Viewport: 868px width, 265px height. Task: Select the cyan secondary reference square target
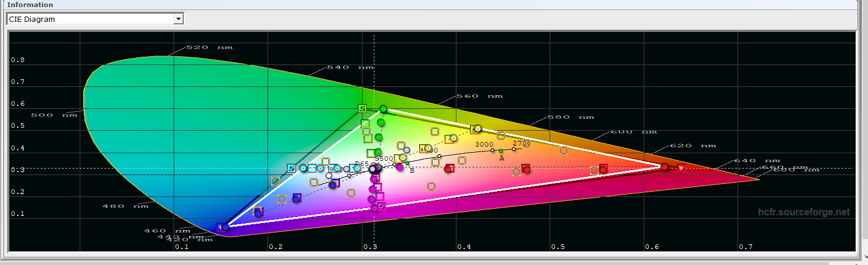click(291, 168)
